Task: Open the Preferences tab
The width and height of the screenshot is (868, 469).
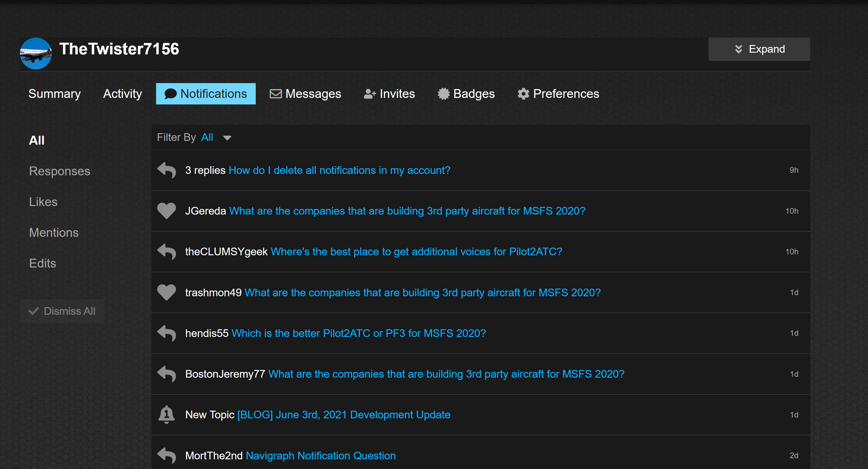Action: pyautogui.click(x=558, y=94)
